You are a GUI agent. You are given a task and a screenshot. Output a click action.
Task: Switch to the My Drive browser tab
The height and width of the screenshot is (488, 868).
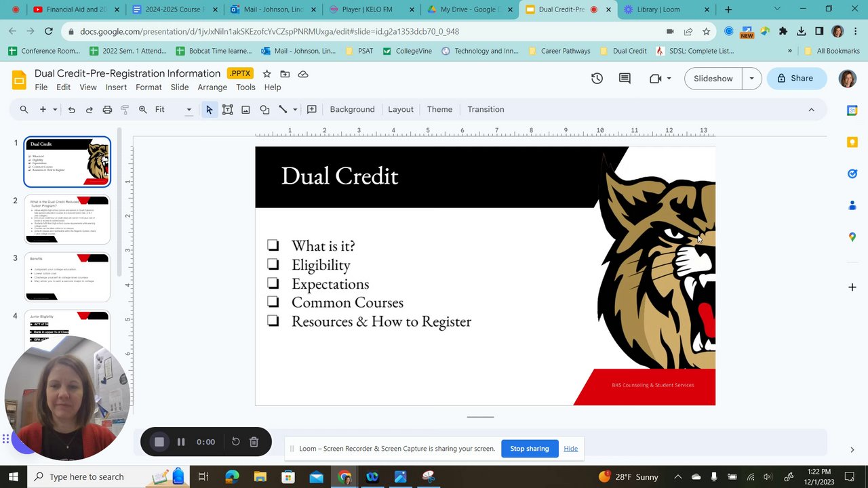click(468, 9)
